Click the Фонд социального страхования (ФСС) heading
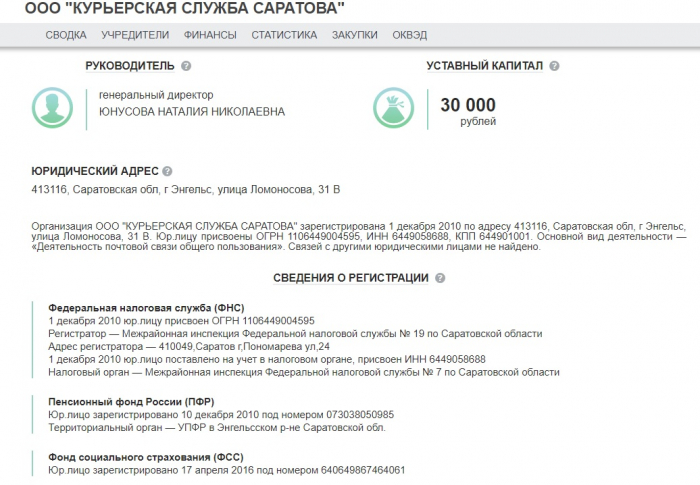Viewport: 700px width, 485px height. [146, 457]
